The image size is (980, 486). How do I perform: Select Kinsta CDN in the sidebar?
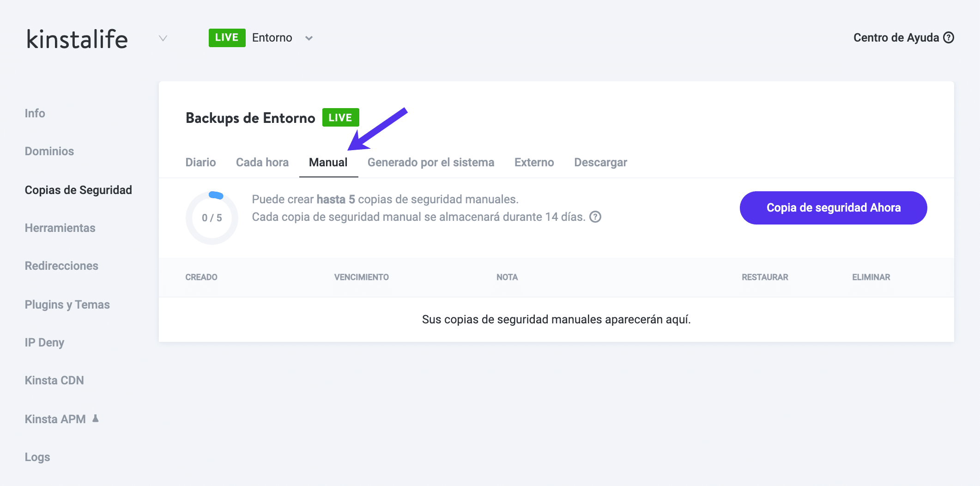[54, 380]
